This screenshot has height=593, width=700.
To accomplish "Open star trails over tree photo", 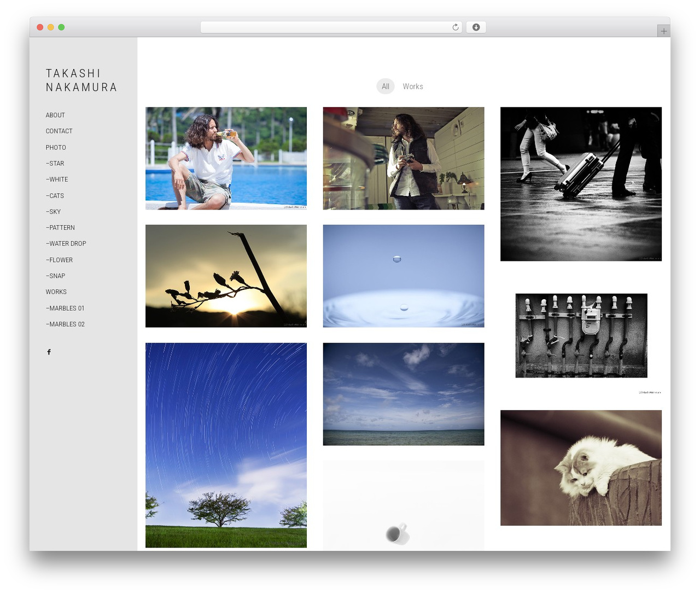I will coord(226,445).
